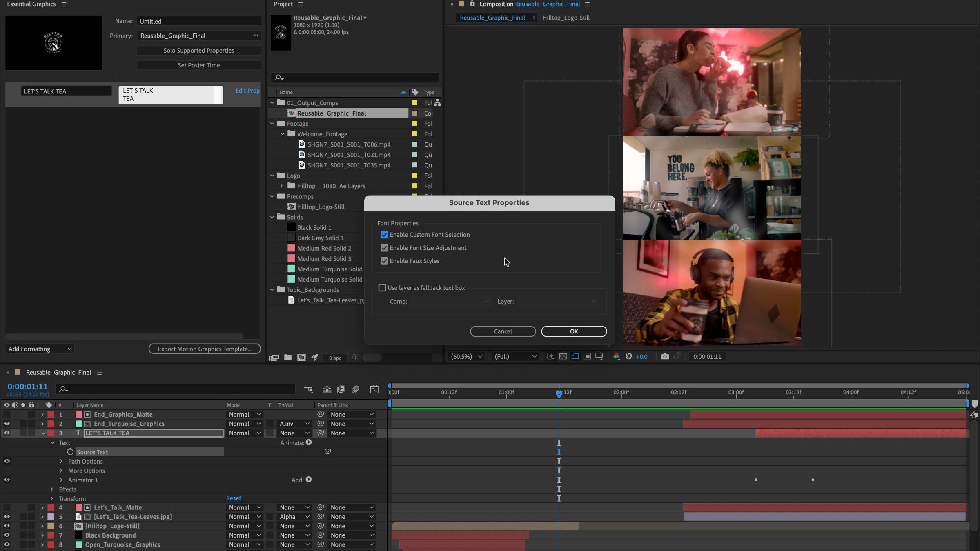The width and height of the screenshot is (980, 551).
Task: Delete selected project item with trash icon
Action: pyautogui.click(x=354, y=358)
